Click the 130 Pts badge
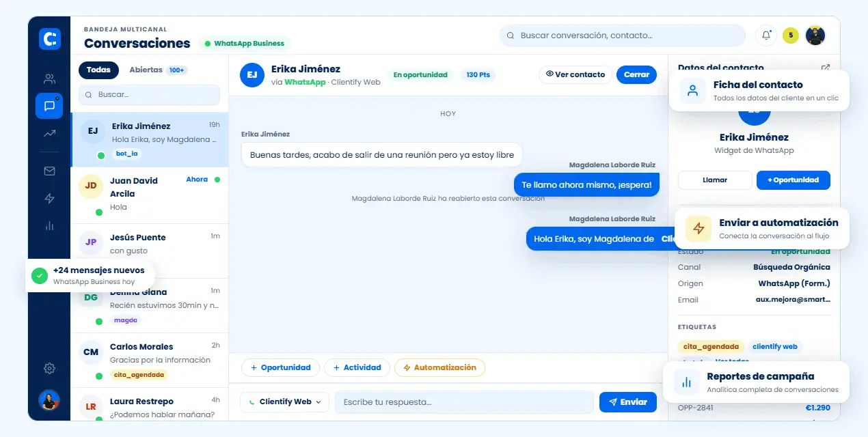This screenshot has width=868, height=437. click(478, 75)
